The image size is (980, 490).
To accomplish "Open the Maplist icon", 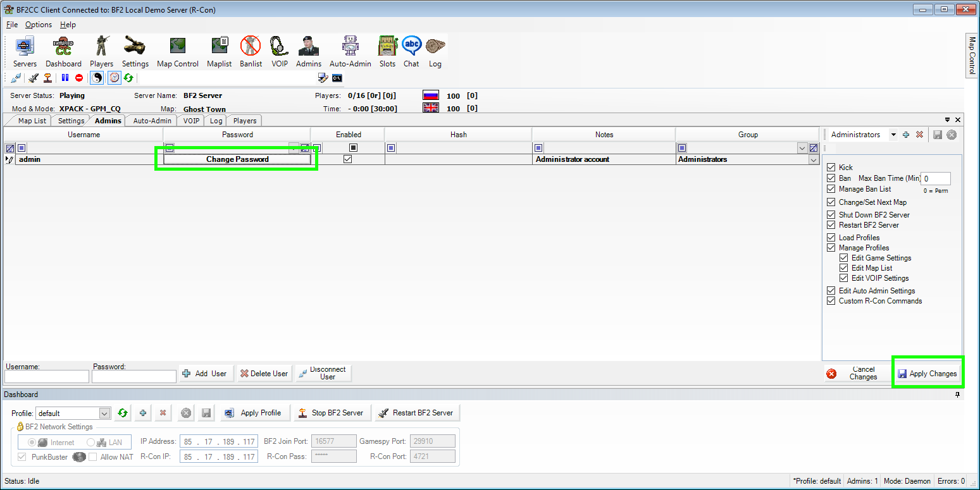I will point(220,52).
